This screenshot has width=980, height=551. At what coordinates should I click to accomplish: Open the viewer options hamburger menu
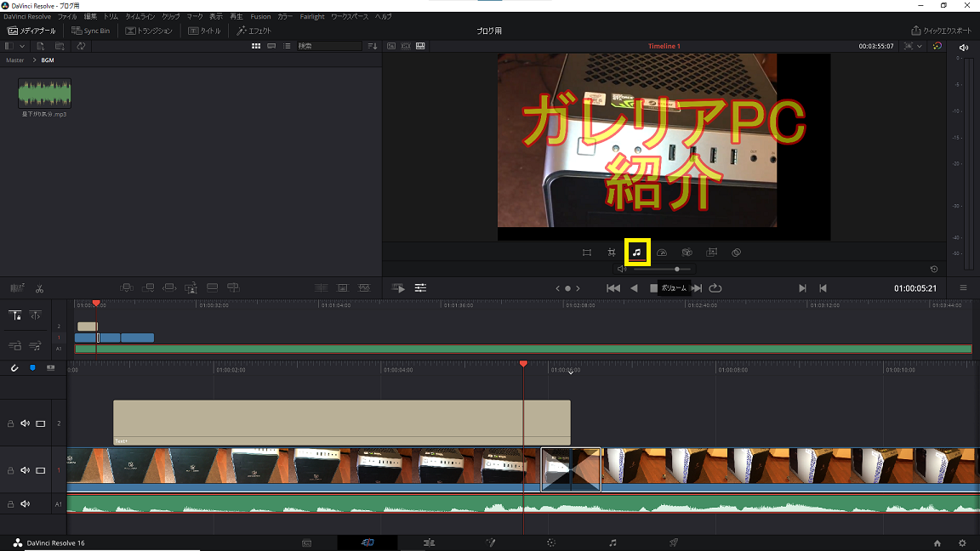coord(963,288)
